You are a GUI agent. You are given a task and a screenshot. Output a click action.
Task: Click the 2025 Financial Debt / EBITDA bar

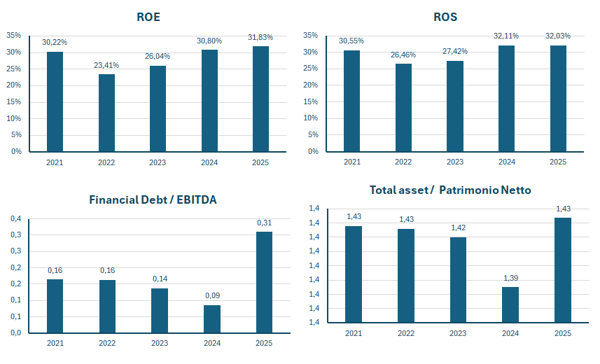pos(264,282)
